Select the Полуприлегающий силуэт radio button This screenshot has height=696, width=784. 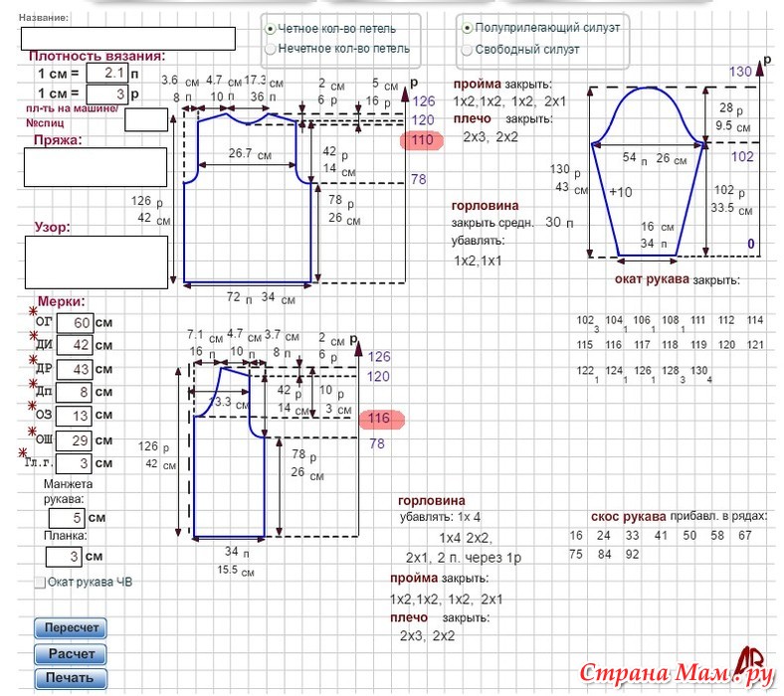(x=467, y=28)
